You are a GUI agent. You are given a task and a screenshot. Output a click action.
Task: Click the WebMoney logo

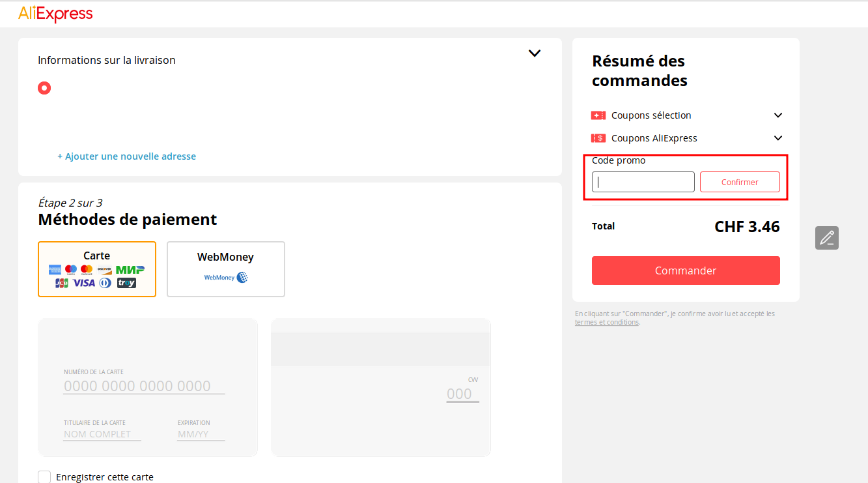226,277
